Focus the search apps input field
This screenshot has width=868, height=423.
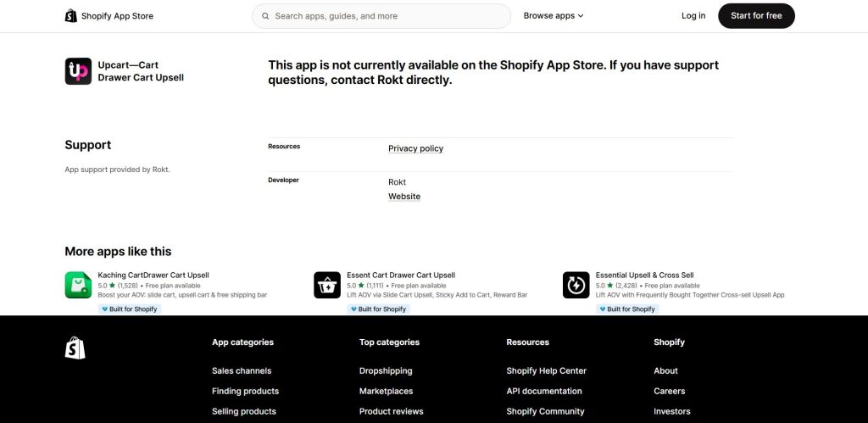pos(381,16)
